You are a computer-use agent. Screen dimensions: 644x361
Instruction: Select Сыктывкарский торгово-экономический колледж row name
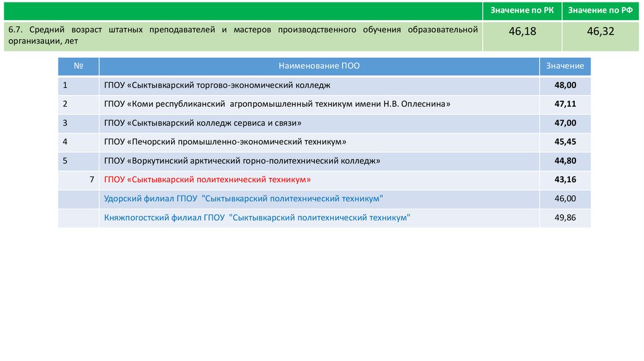tap(217, 85)
